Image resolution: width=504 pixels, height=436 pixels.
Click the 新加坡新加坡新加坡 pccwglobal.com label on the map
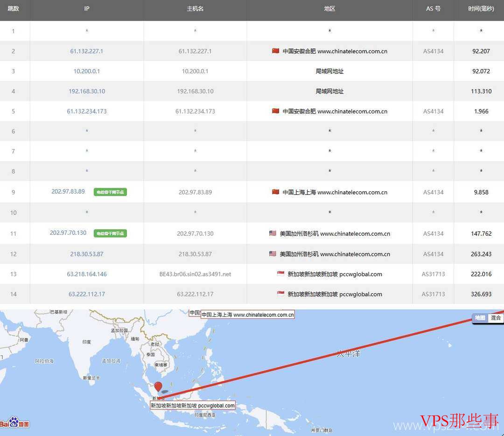(193, 406)
